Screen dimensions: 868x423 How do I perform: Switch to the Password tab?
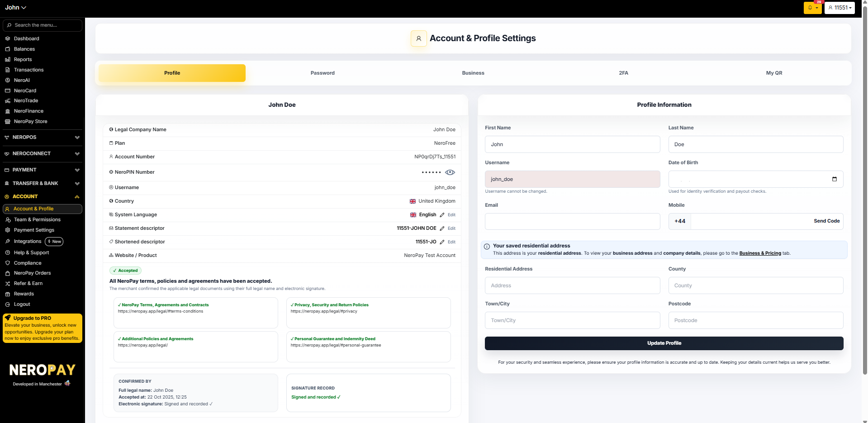323,73
